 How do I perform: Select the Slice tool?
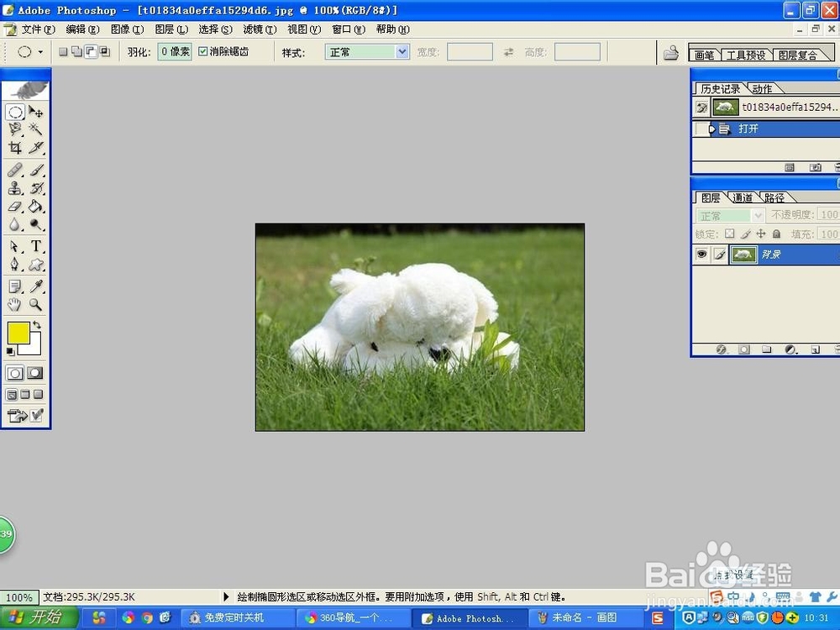tap(36, 147)
